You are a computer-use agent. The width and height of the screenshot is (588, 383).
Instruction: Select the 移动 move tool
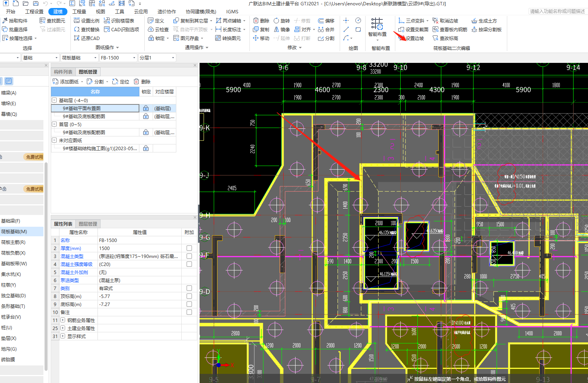click(261, 38)
